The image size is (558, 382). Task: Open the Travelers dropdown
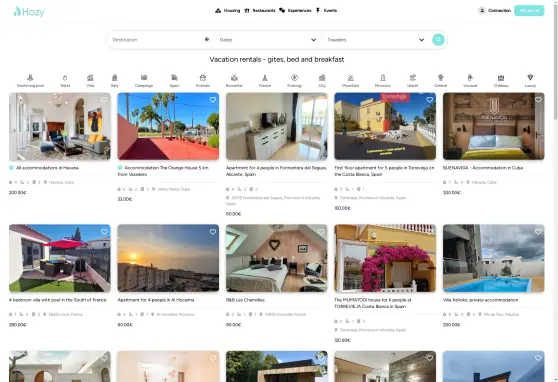coord(375,40)
